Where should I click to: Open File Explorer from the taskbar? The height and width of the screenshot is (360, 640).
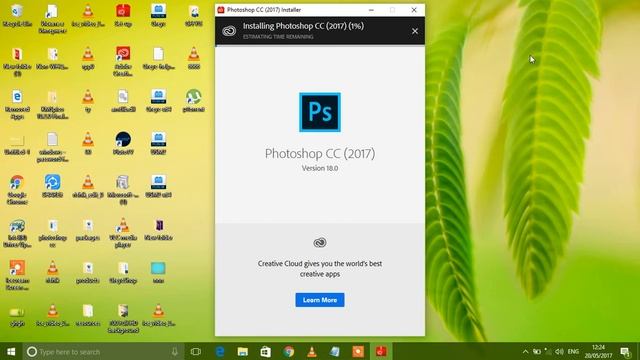tap(242, 351)
